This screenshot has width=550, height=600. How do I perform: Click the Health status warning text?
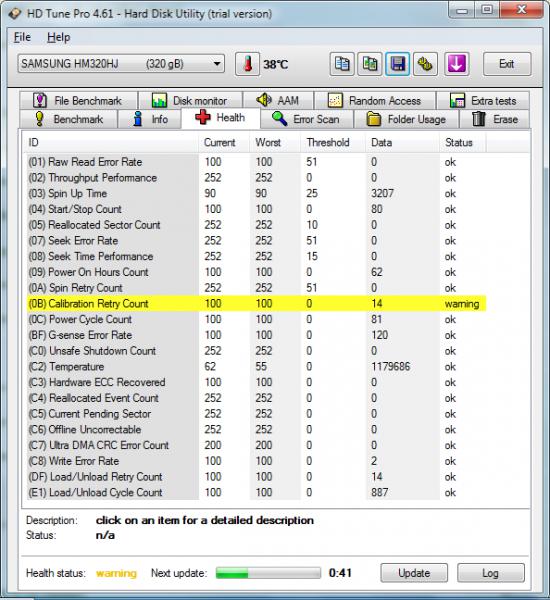(116, 573)
